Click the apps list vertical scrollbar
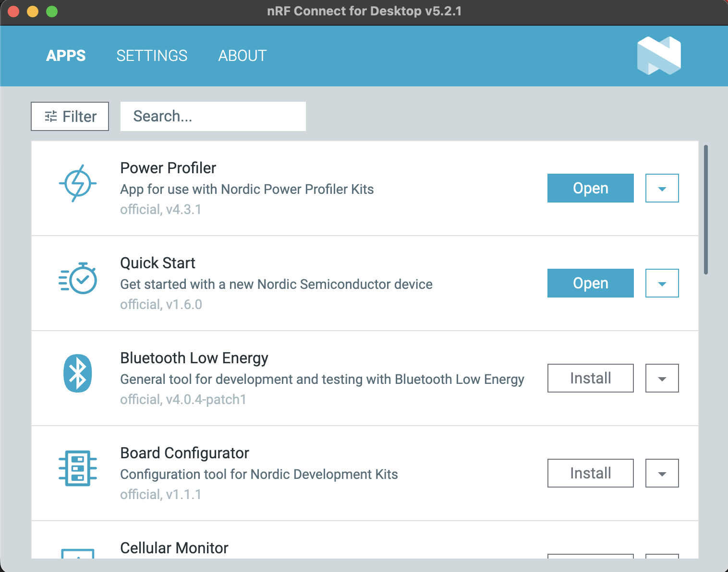 706,210
